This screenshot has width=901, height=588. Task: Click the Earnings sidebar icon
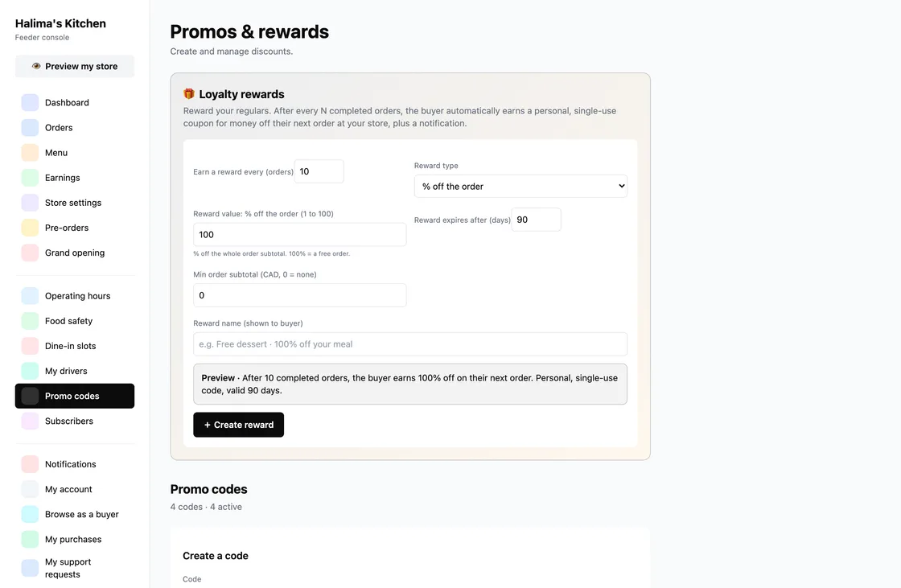pyautogui.click(x=30, y=178)
